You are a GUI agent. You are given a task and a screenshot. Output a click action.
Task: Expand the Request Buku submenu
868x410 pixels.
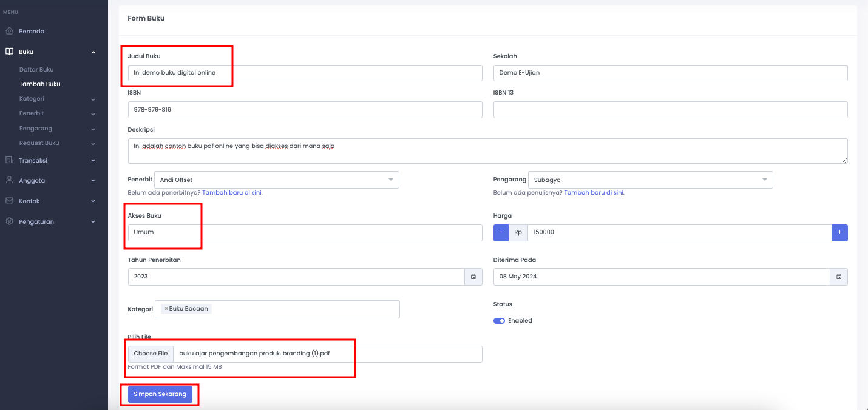click(93, 143)
